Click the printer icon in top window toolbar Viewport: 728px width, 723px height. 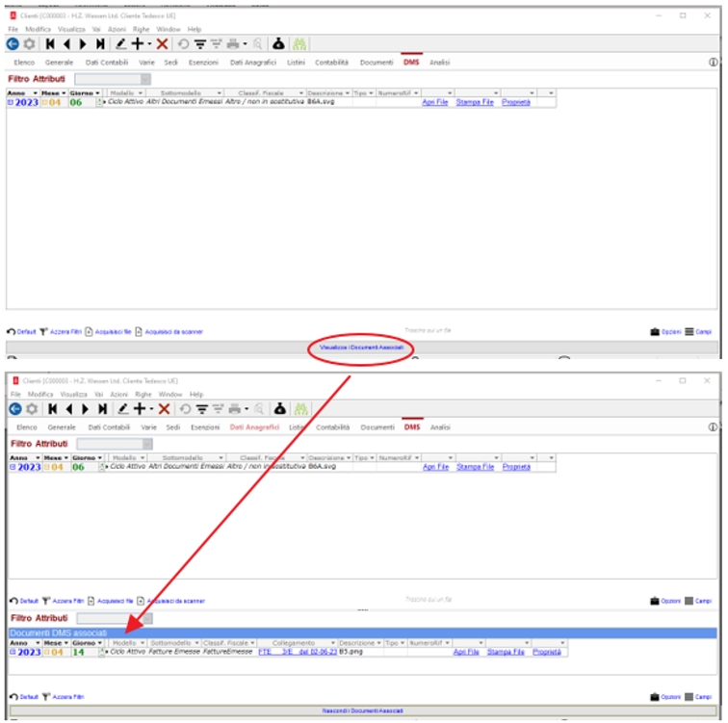233,44
